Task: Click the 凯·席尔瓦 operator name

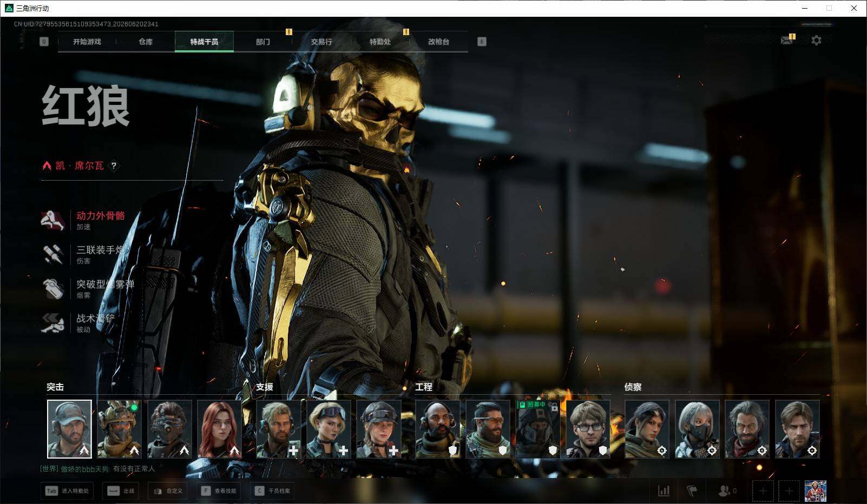Action: [80, 166]
